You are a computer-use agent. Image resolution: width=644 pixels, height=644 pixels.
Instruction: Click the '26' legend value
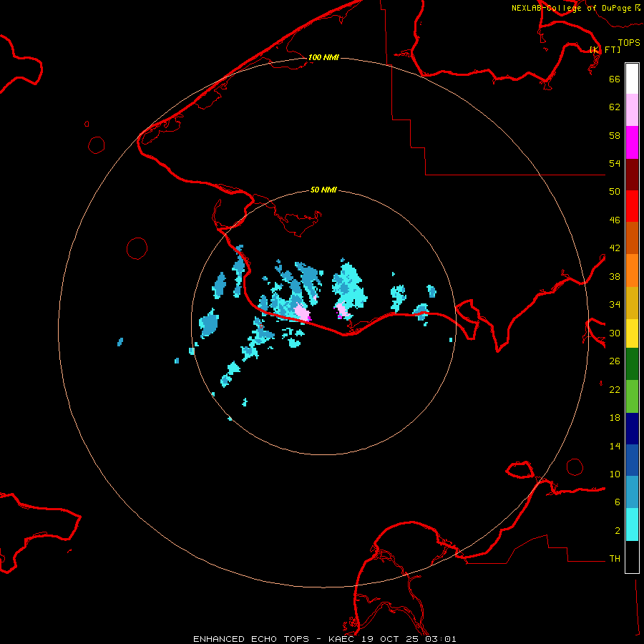click(615, 361)
